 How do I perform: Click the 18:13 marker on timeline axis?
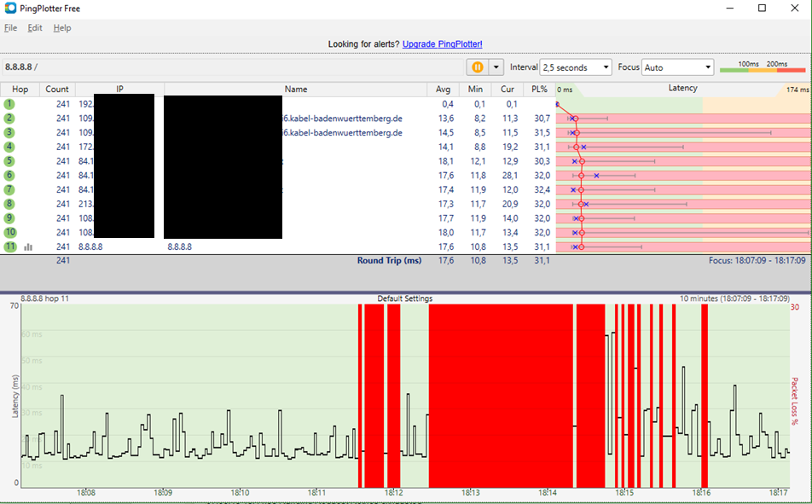[x=470, y=493]
